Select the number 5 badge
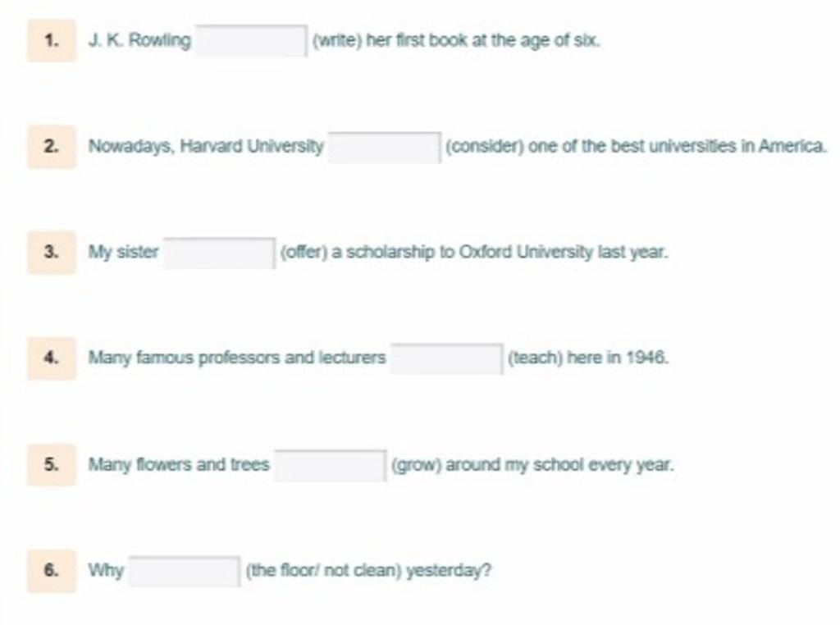Image resolution: width=840 pixels, height=625 pixels. (x=52, y=465)
